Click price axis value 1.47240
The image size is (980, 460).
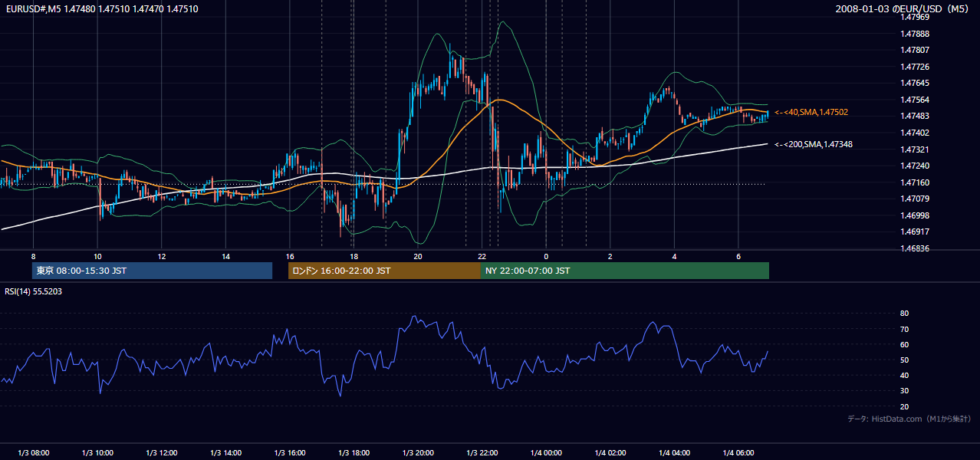(916, 166)
